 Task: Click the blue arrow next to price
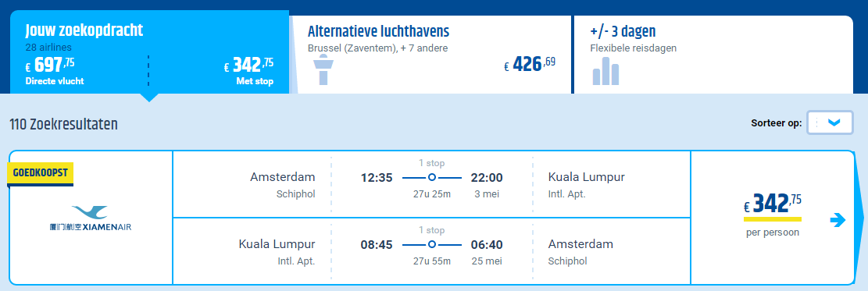tap(838, 220)
